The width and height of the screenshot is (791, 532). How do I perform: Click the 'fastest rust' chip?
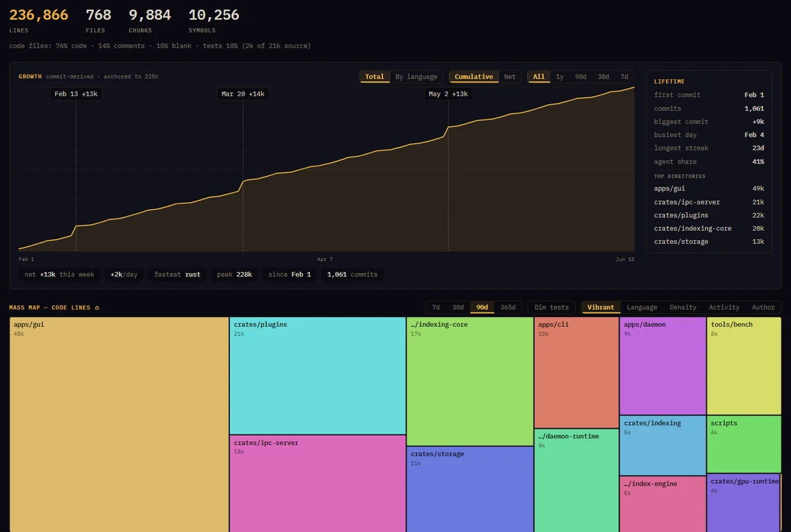(x=177, y=274)
